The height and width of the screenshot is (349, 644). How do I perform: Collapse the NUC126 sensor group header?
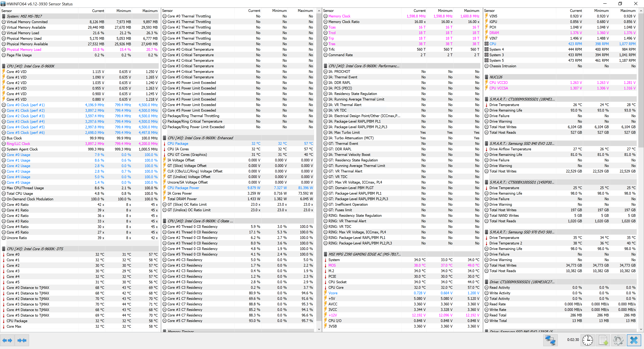[496, 77]
